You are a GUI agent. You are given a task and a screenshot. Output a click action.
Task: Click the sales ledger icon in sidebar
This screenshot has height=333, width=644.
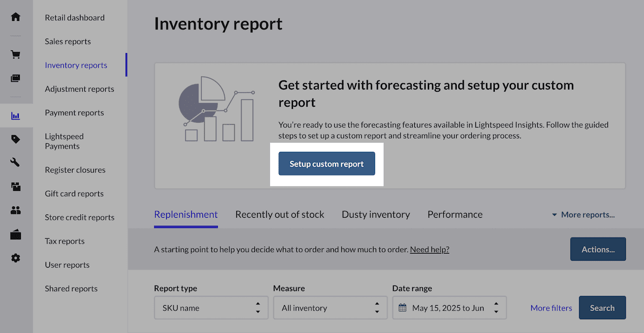click(16, 78)
